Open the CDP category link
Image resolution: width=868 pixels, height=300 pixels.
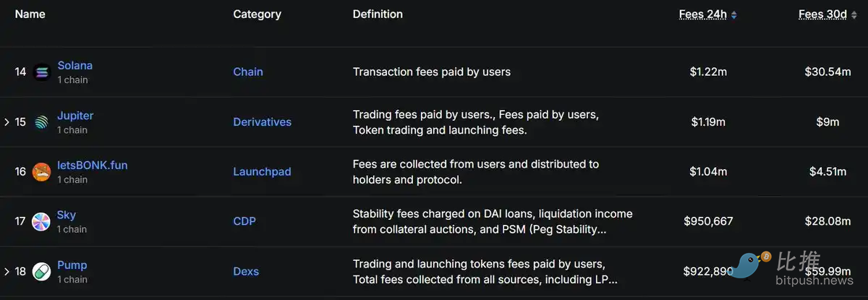[x=244, y=221]
